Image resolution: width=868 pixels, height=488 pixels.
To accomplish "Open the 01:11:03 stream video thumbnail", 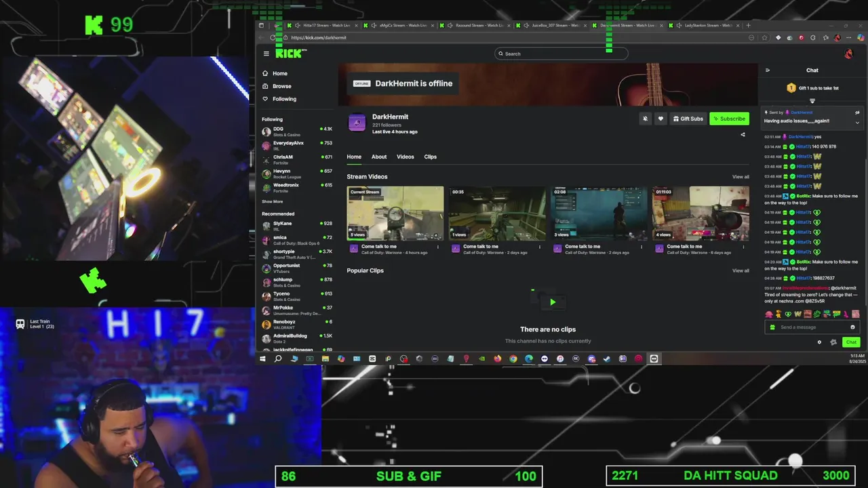I will [x=701, y=213].
